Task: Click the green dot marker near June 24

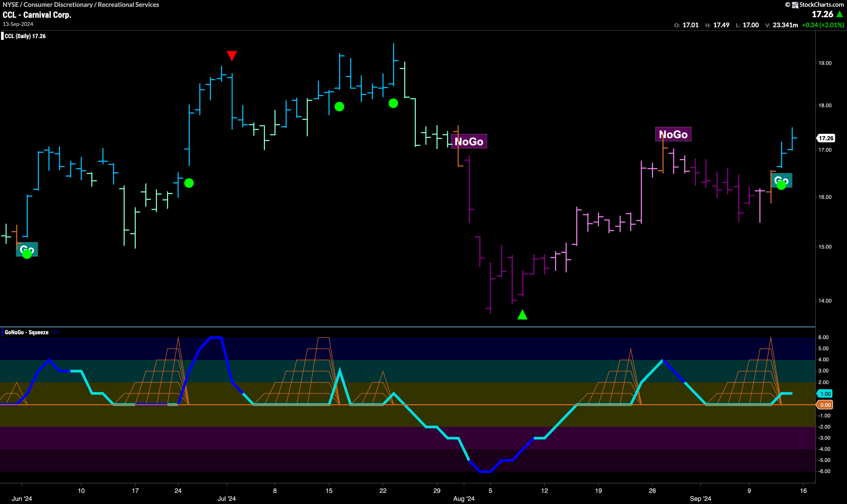Action: click(189, 183)
